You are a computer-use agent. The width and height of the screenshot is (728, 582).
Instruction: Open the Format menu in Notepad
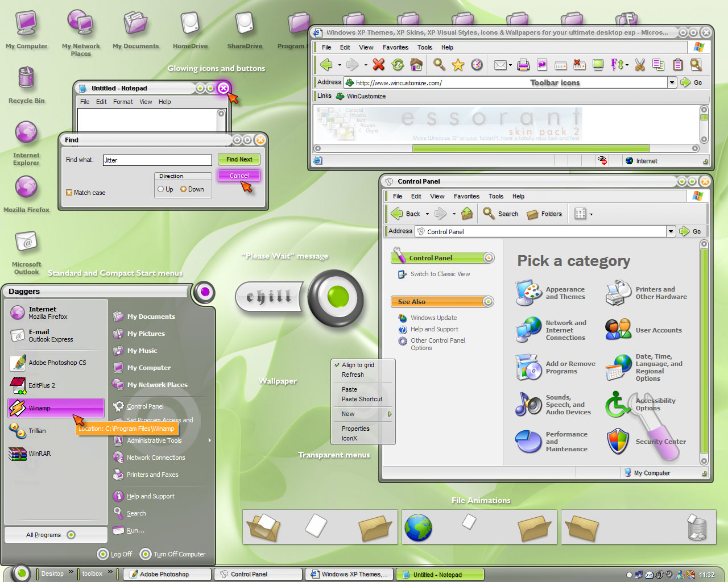123,102
